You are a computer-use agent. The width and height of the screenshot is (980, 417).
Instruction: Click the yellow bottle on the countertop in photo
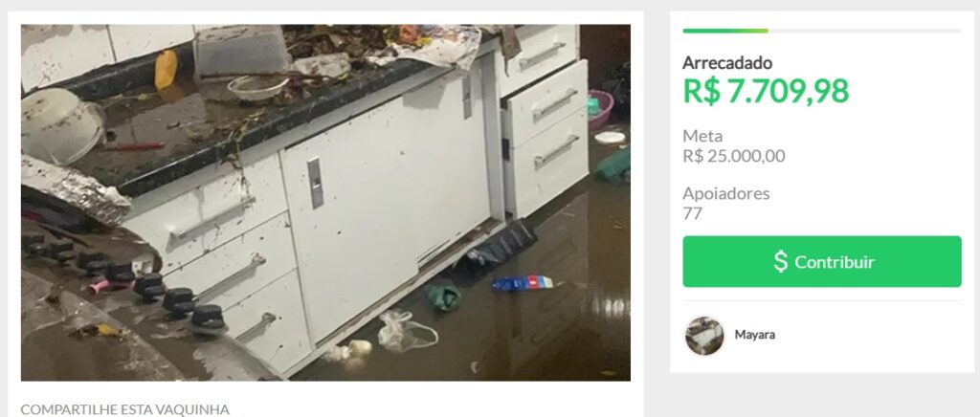pos(166,69)
